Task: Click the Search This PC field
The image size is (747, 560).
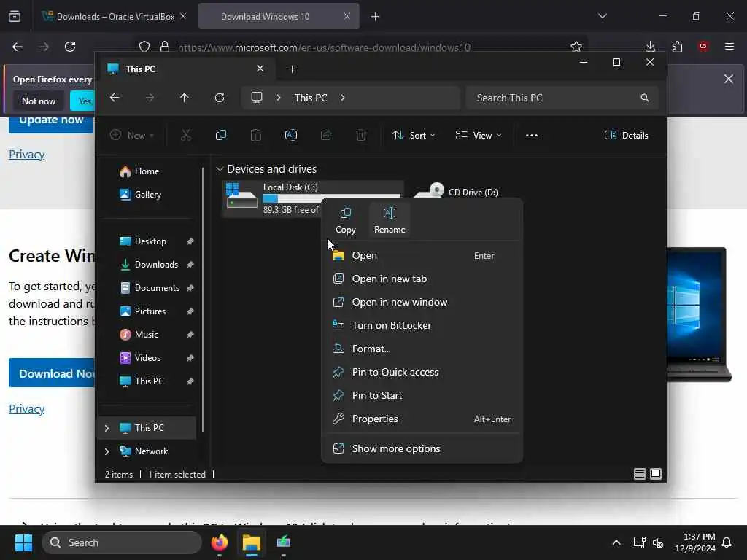Action: 562,98
